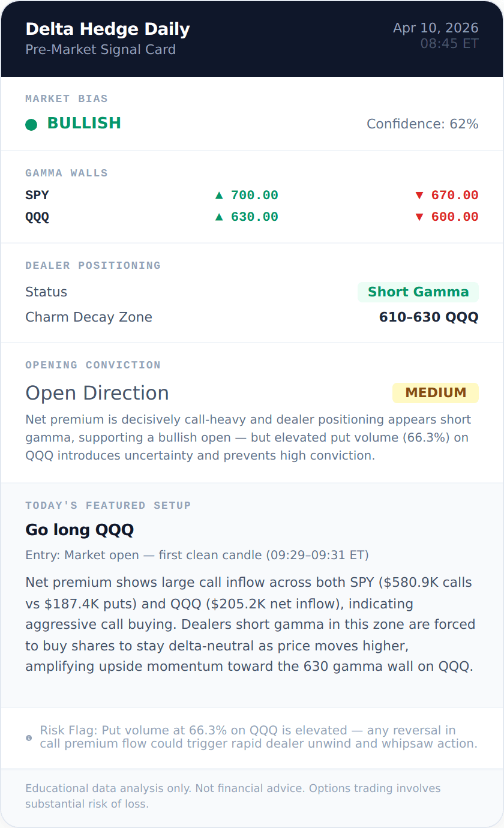504x828 pixels.
Task: Click the Delta Hedge Daily title
Action: coord(107,29)
